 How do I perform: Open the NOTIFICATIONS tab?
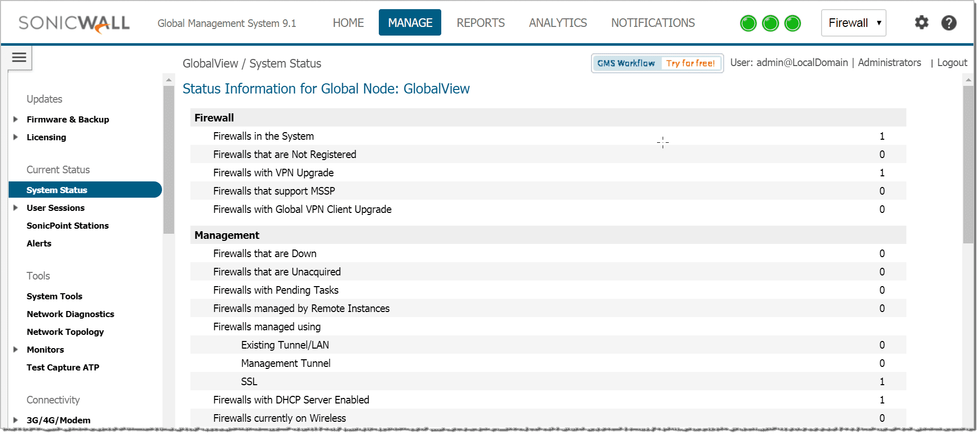[x=652, y=23]
